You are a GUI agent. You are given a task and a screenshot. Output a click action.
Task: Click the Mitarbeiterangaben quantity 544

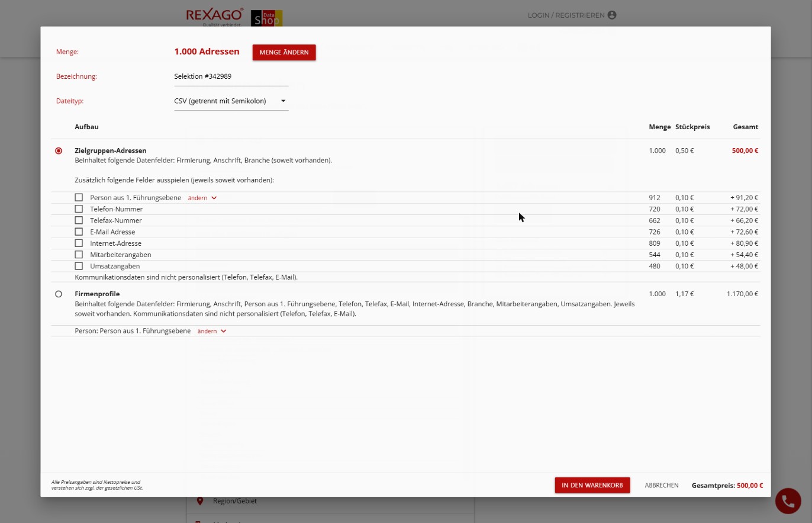[654, 255]
